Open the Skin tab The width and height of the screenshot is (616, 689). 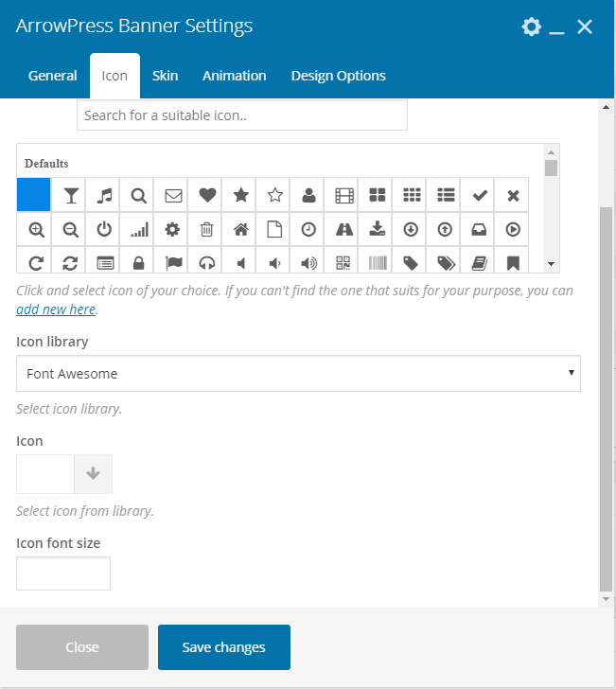pos(166,76)
